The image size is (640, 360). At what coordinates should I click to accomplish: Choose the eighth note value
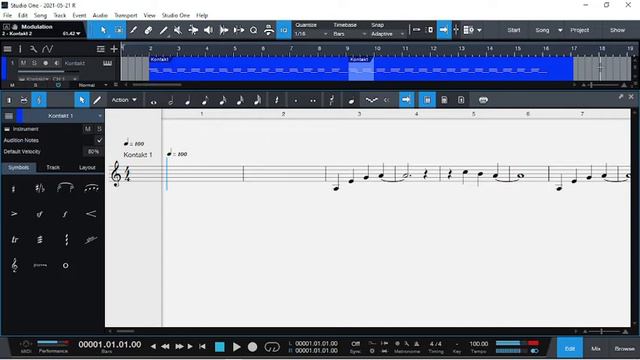click(205, 100)
